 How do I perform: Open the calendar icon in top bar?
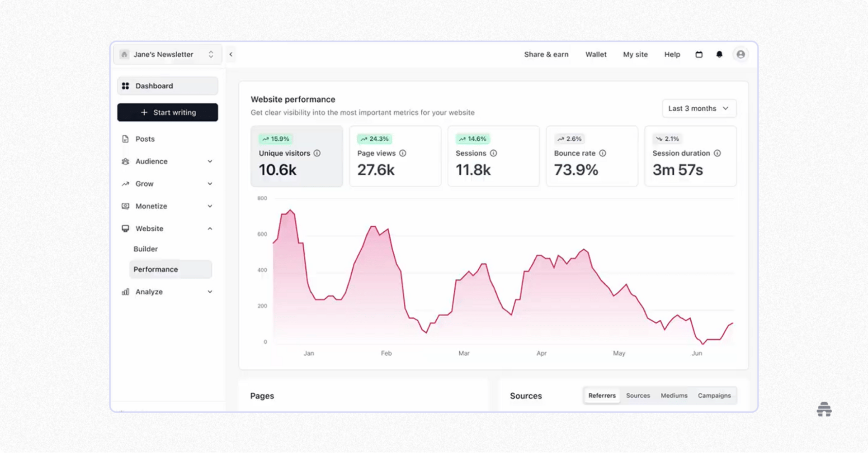[699, 54]
